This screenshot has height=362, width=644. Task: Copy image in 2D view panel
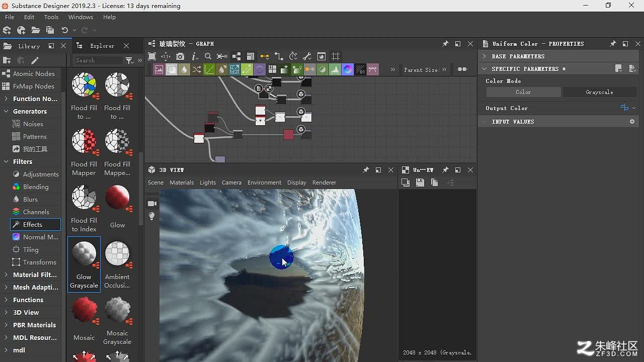[x=435, y=183]
